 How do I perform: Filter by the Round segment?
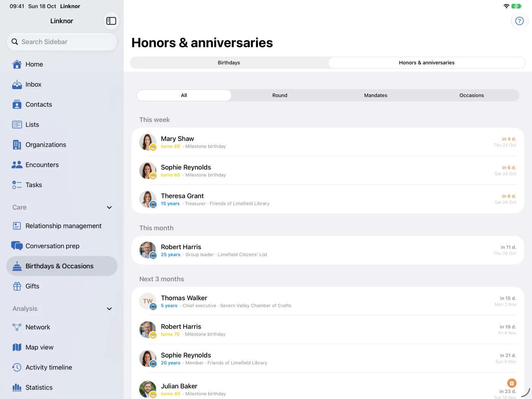(280, 95)
